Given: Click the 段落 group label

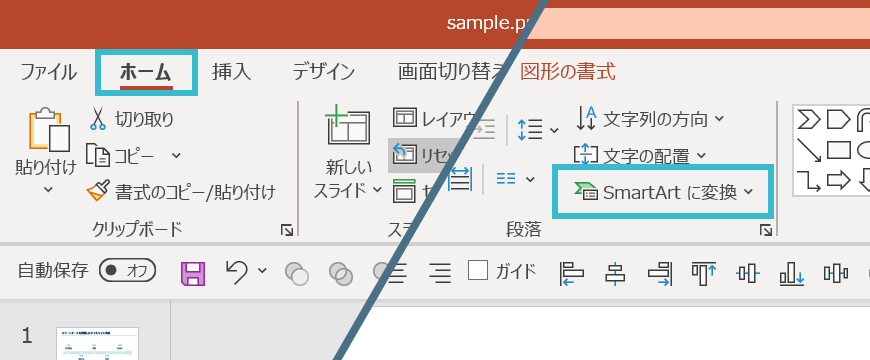Looking at the screenshot, I should coord(524,229).
